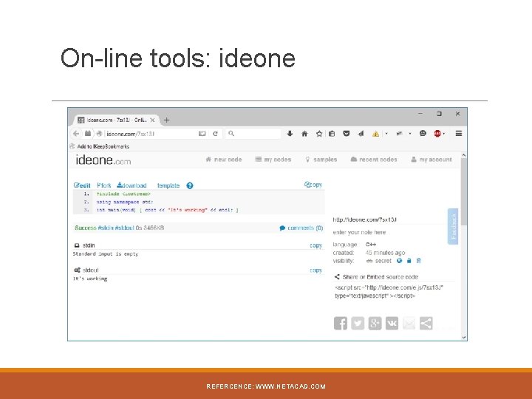Click "Standard input is empty" text
This screenshot has width=532, height=399.
tap(106, 253)
